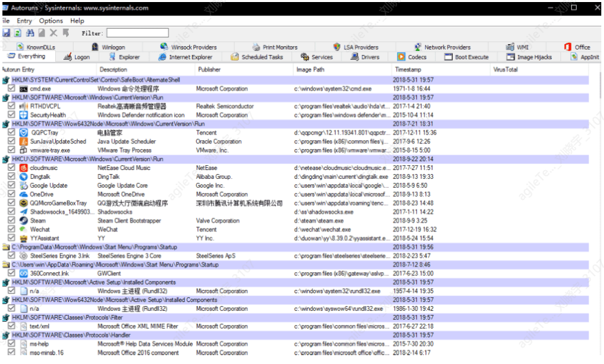Sort by the Timestamp column header

point(409,69)
